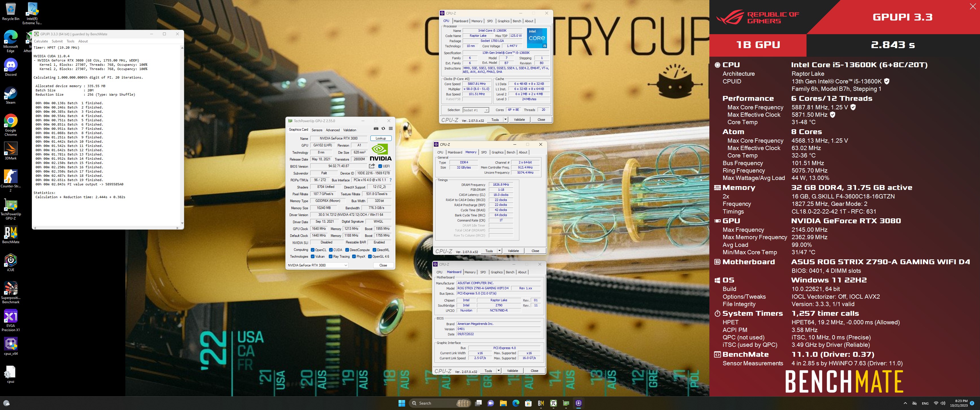Viewport: 980px width, 410px height.
Task: Toggle the Ray Tracing checkbox
Action: (331, 256)
